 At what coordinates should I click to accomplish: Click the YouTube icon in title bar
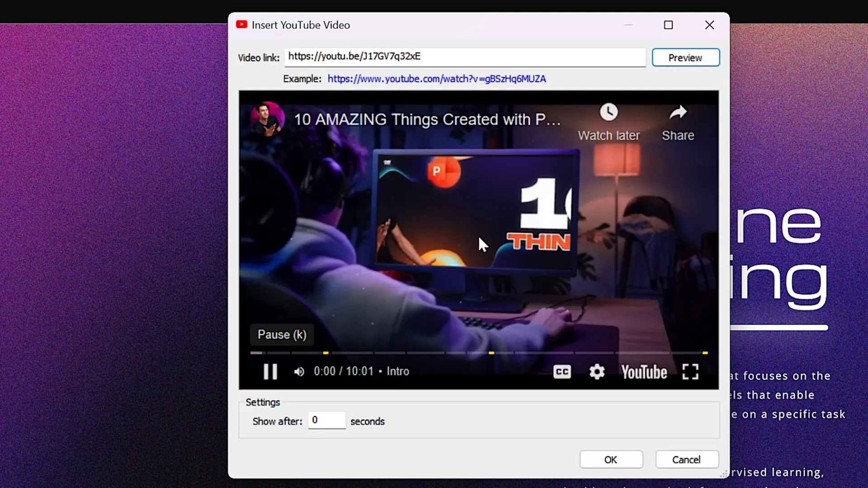[241, 24]
